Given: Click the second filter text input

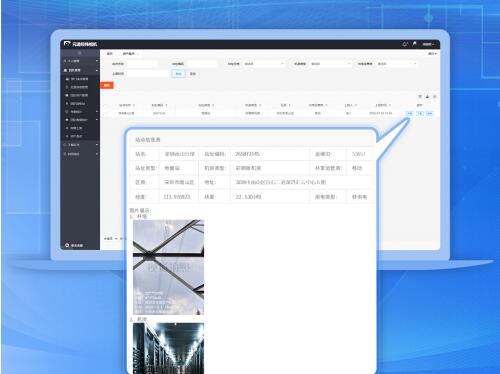Looking at the screenshot, I should [202, 64].
